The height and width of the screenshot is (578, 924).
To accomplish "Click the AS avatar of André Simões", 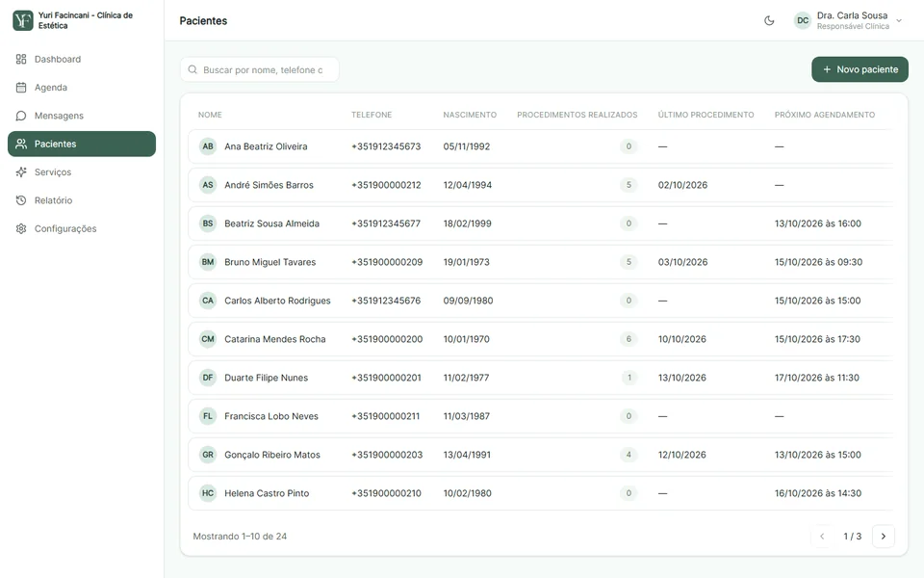I will pos(208,185).
